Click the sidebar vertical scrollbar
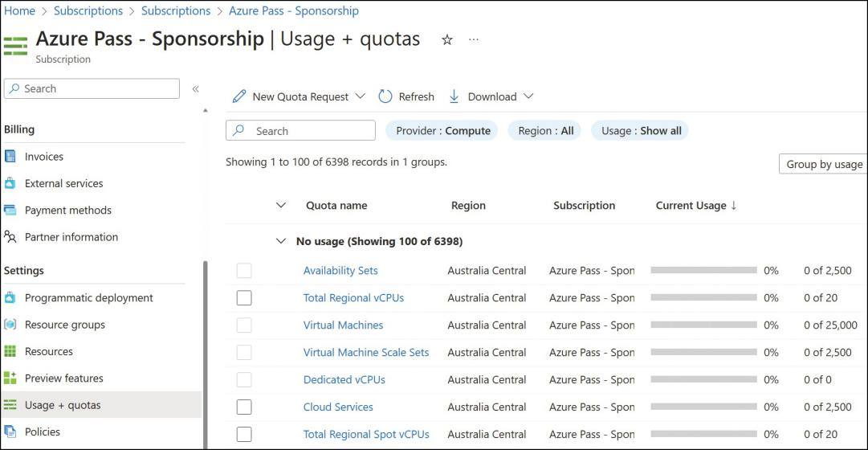868x450 pixels. (x=204, y=354)
